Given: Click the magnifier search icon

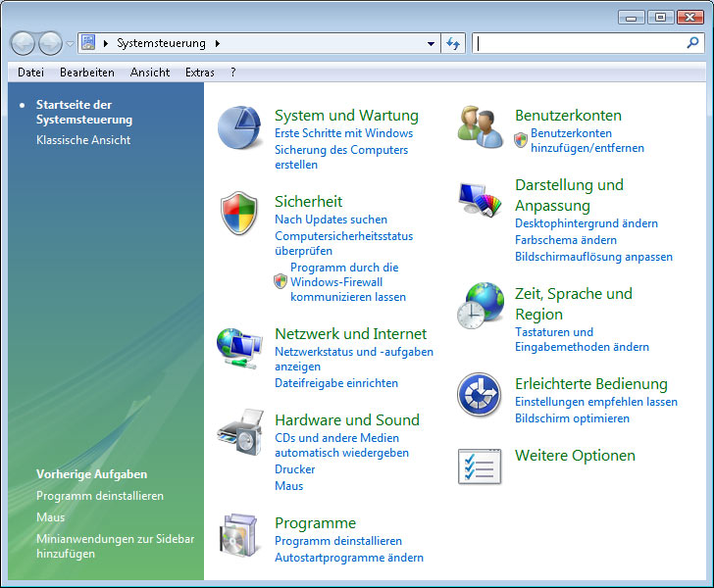Looking at the screenshot, I should pos(692,43).
